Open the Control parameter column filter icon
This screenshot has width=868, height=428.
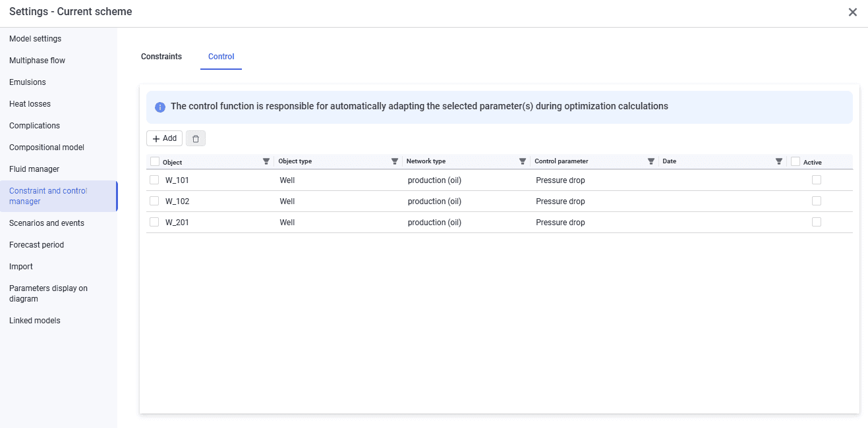click(651, 161)
